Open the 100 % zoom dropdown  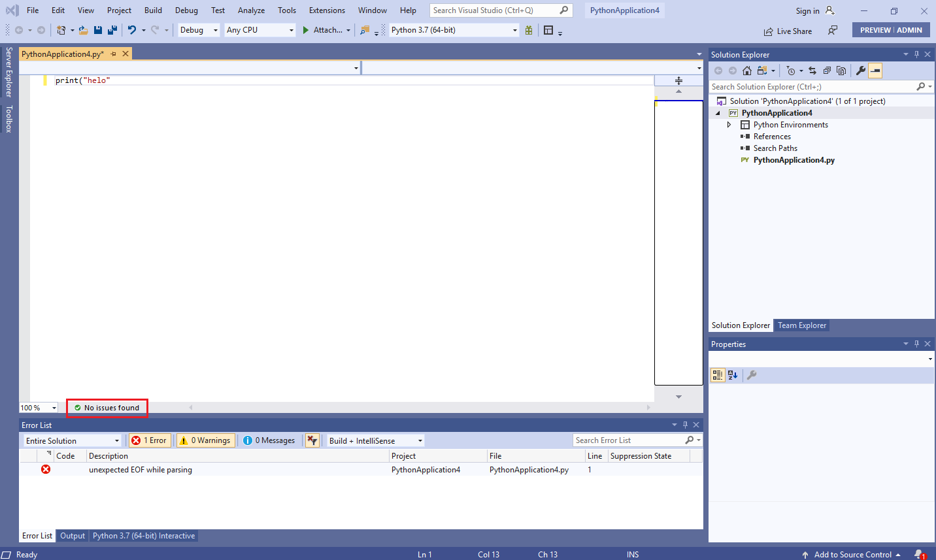39,408
